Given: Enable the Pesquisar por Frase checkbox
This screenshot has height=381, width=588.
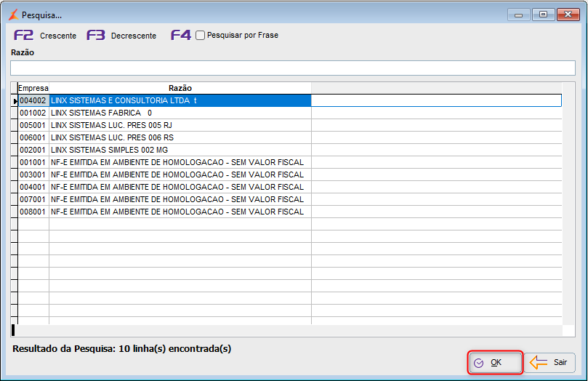Looking at the screenshot, I should pos(201,35).
